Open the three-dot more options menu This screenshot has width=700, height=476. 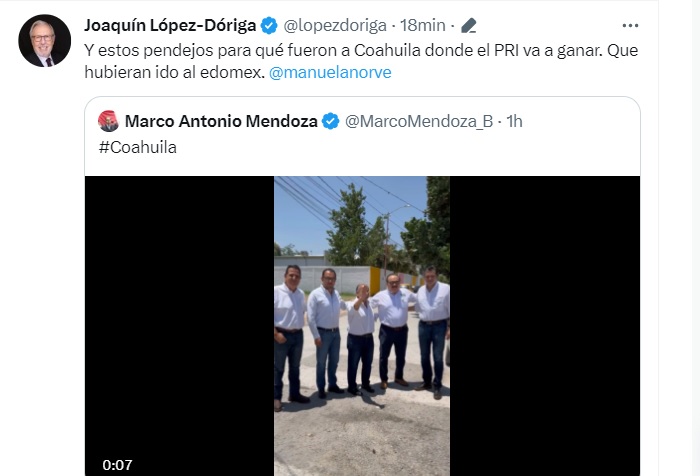click(x=630, y=26)
